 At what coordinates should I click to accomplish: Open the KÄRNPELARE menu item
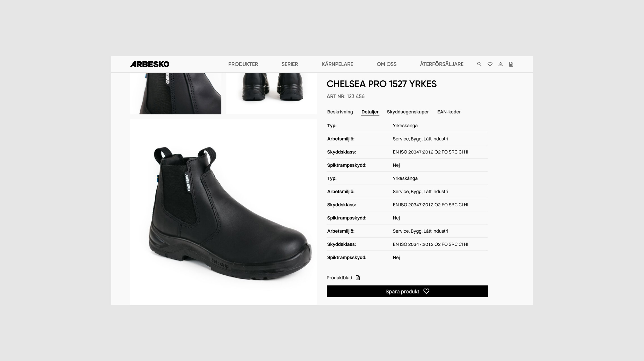(337, 64)
